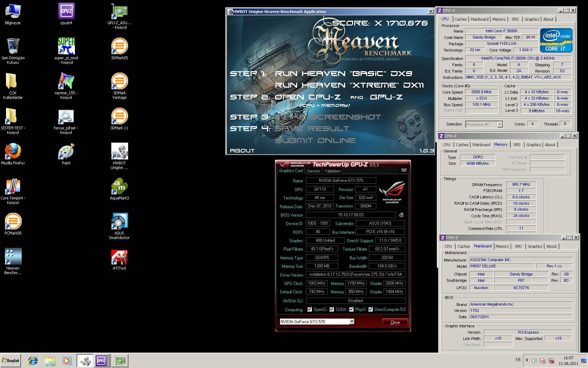Click Intel Core i7 logo in CPU-Z
588x368 pixels.
[x=556, y=40]
